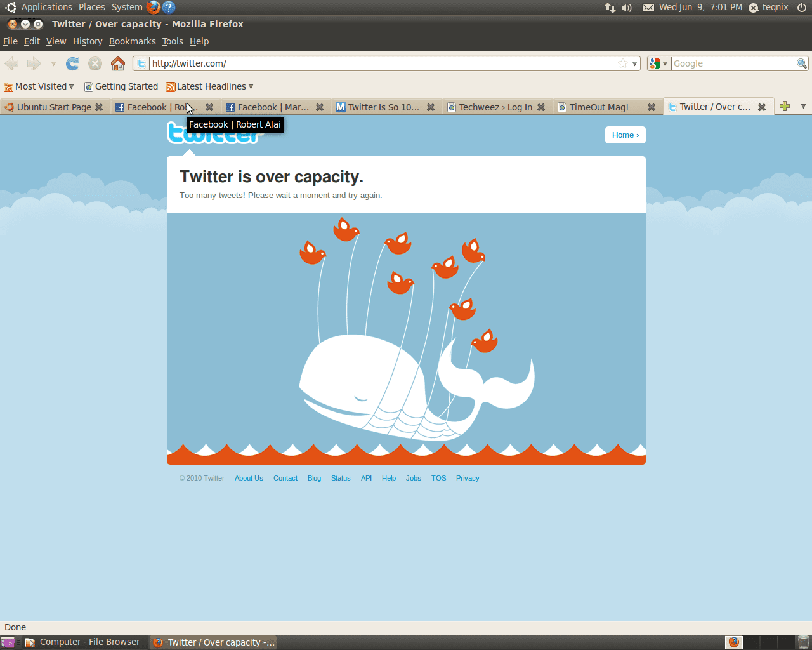
Task: Click the search magnifier icon
Action: 801,63
